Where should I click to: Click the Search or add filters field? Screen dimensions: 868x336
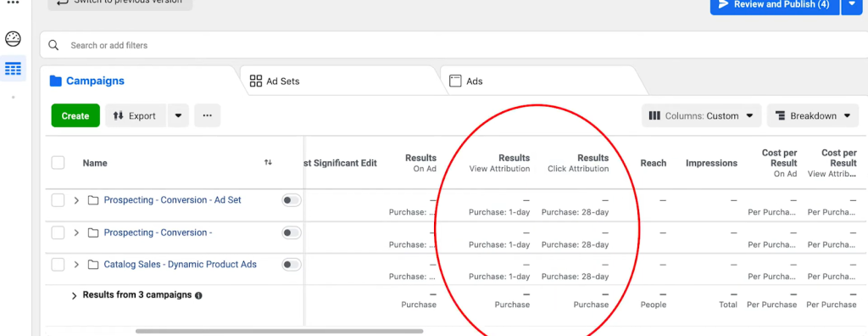(x=454, y=46)
